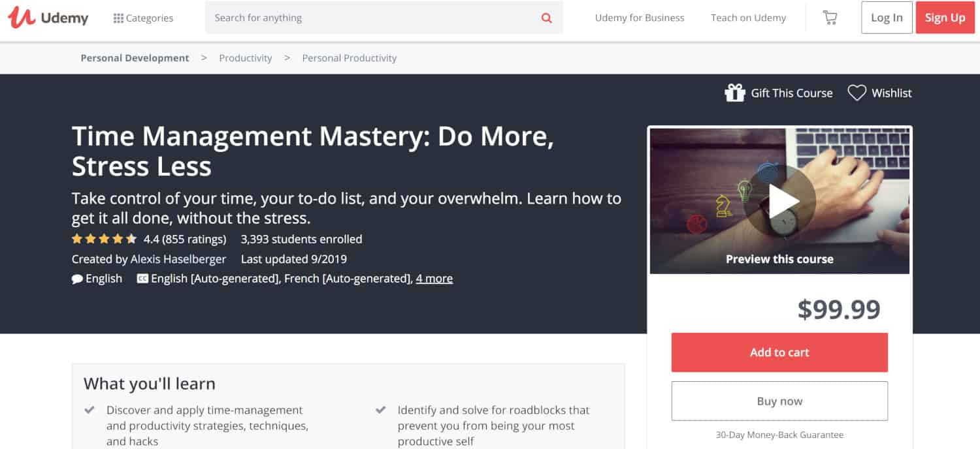Go to Personal Development breadcrumb
This screenshot has width=980, height=449.
click(135, 58)
